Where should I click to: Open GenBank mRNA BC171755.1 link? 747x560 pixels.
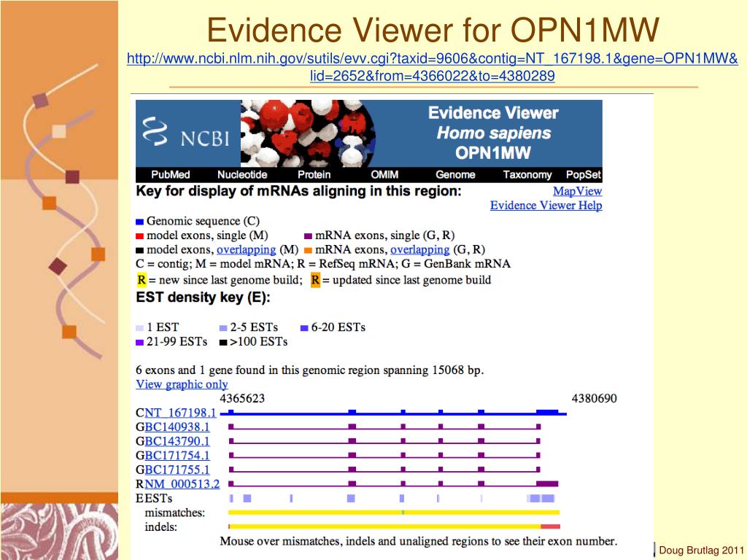(x=177, y=470)
